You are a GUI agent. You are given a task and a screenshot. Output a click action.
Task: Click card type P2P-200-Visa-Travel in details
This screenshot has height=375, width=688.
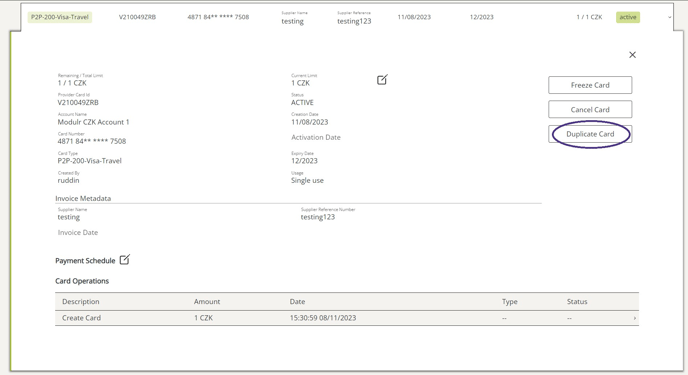coord(89,161)
